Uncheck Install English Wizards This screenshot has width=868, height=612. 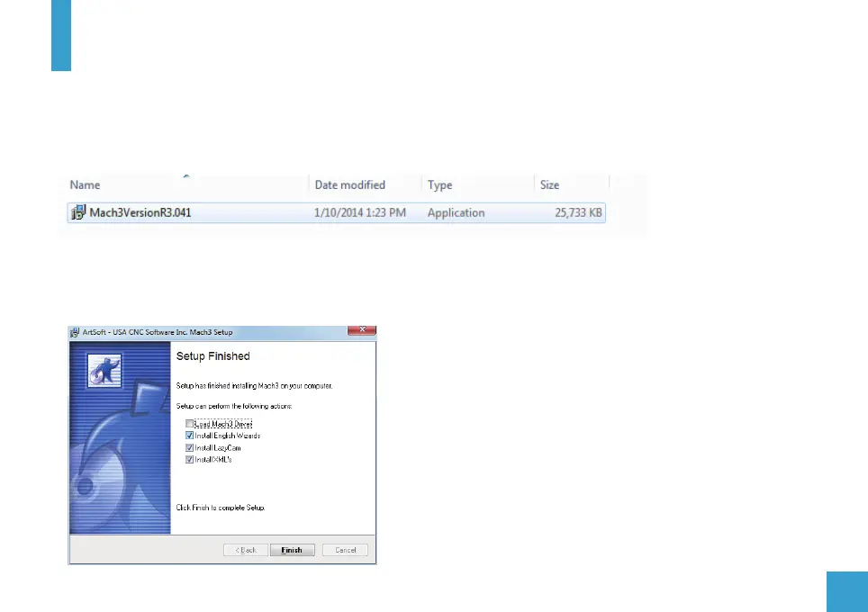point(189,436)
